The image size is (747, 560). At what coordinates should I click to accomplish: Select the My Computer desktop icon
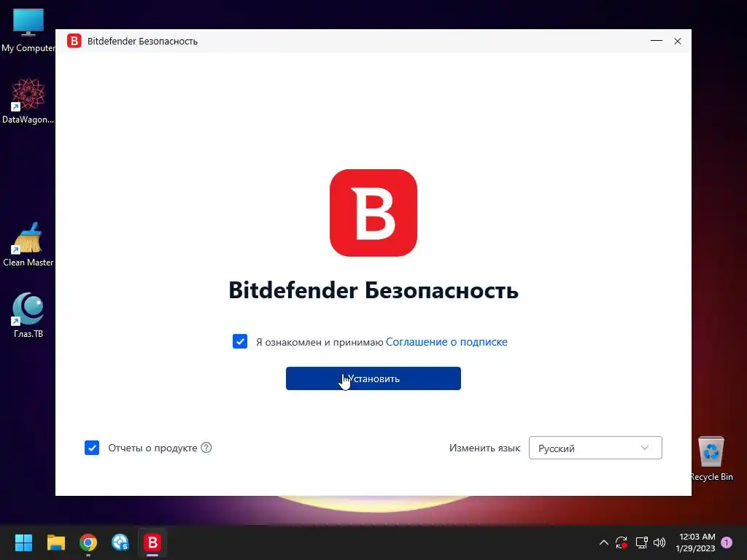click(x=28, y=31)
